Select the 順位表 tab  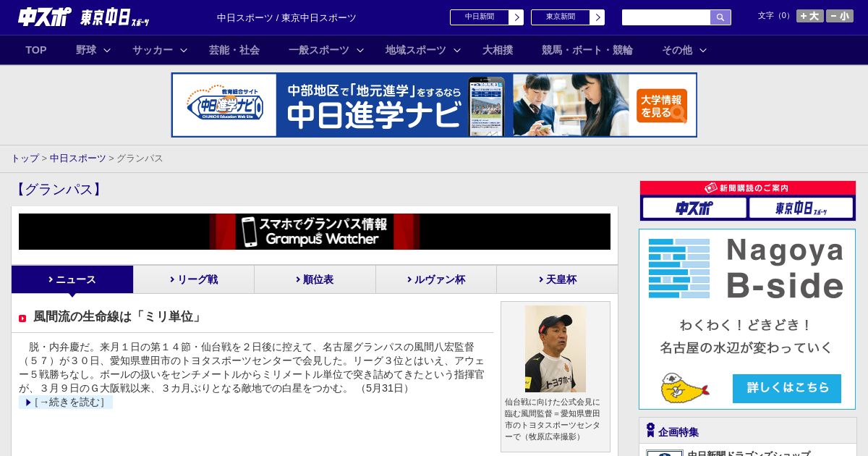tap(315, 279)
